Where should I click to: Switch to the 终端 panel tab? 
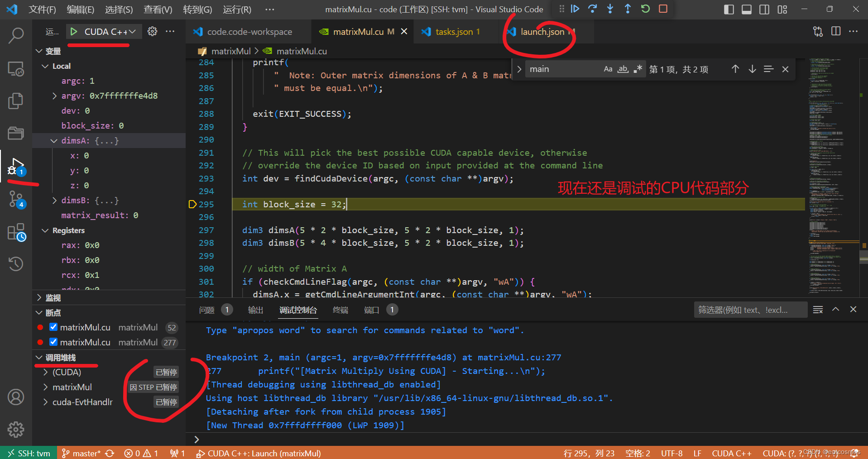pos(340,310)
